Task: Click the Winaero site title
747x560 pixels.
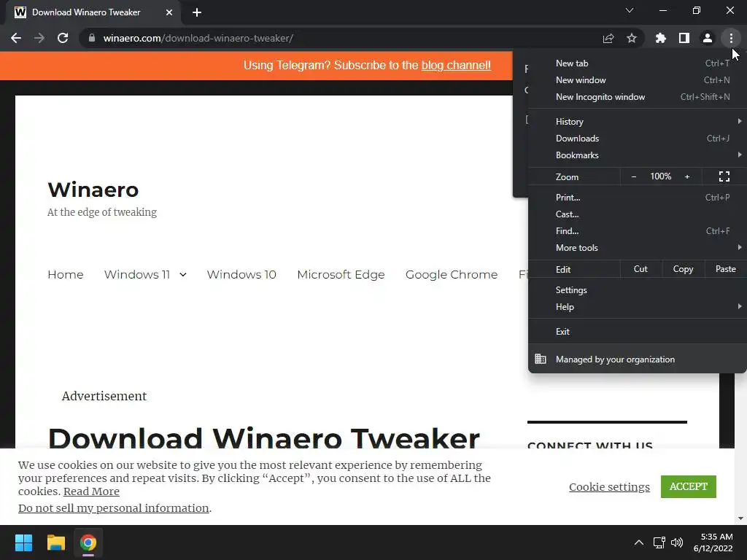Action: pyautogui.click(x=93, y=190)
